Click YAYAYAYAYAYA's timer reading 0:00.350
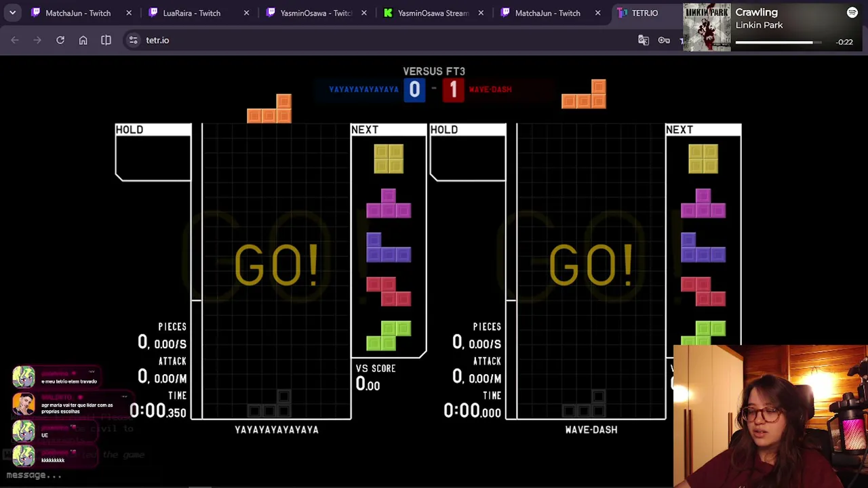Screen dimensions: 868x488 point(157,411)
